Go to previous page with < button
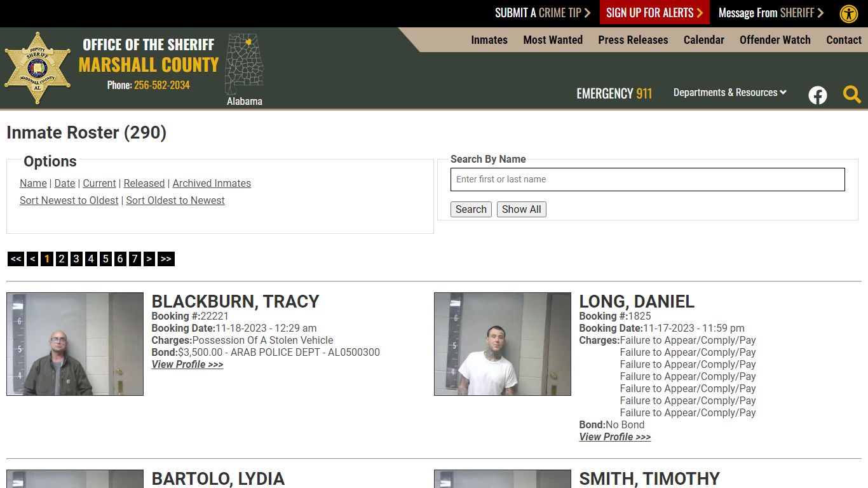Viewport: 868px width, 488px height. tap(32, 259)
